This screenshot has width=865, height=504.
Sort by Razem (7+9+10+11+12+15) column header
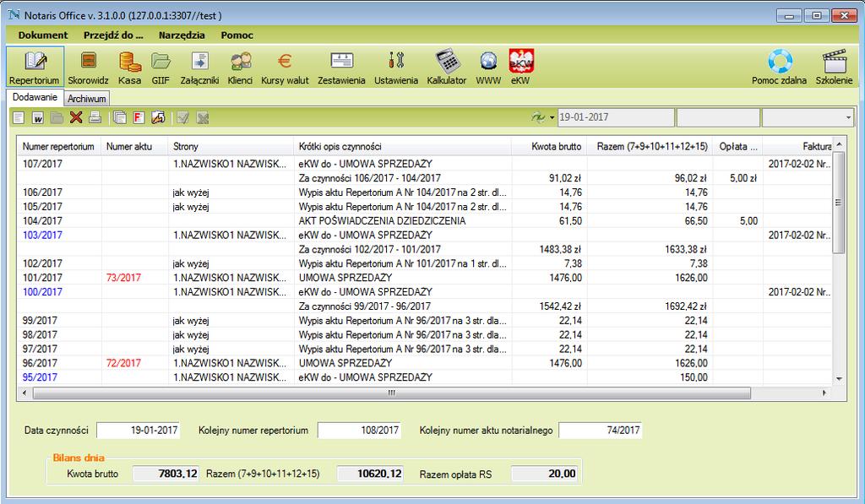(x=650, y=147)
